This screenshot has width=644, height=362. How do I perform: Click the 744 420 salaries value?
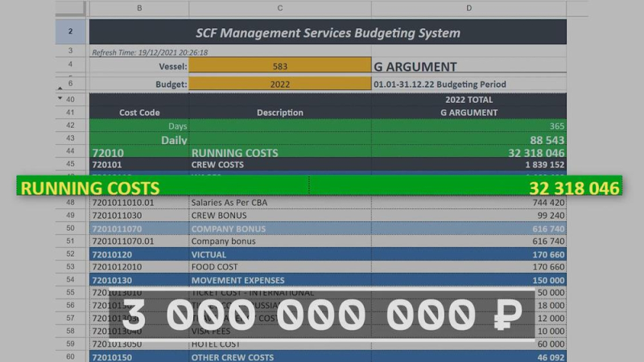(548, 203)
